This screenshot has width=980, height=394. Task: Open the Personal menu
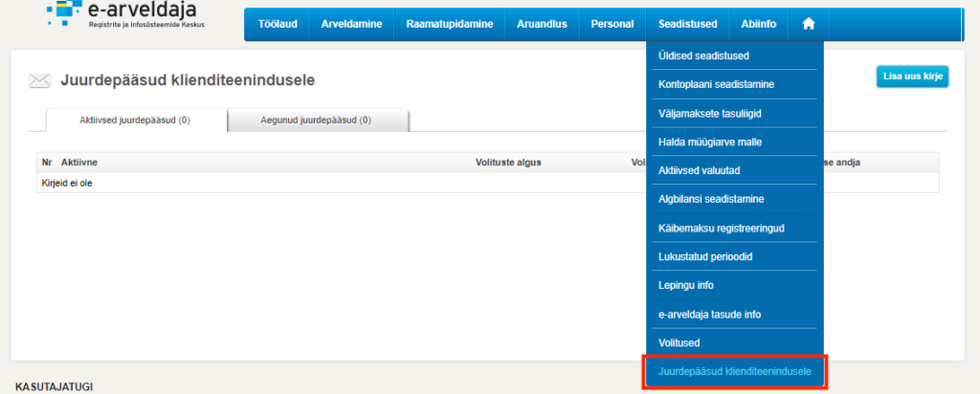(x=612, y=24)
